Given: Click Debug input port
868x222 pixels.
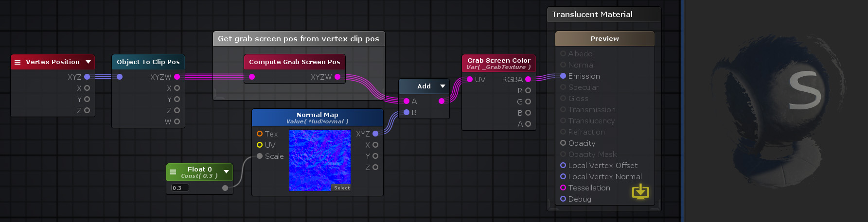Looking at the screenshot, I should point(563,199).
